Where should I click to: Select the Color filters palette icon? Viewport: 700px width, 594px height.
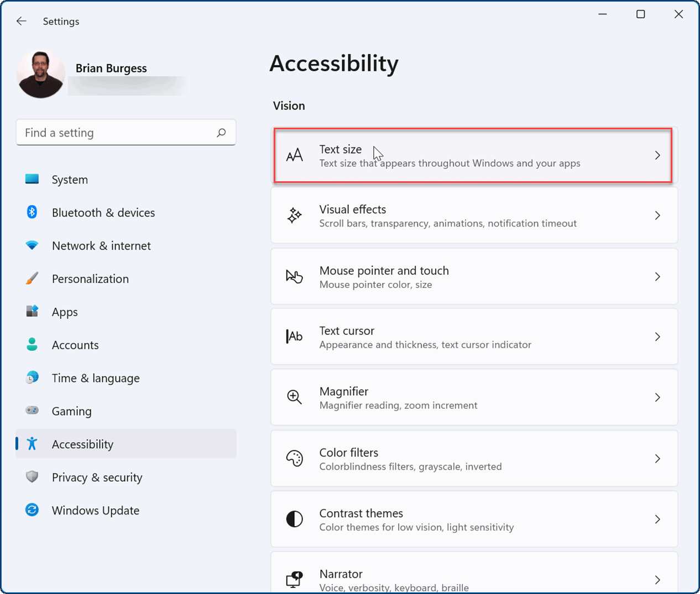(x=294, y=458)
